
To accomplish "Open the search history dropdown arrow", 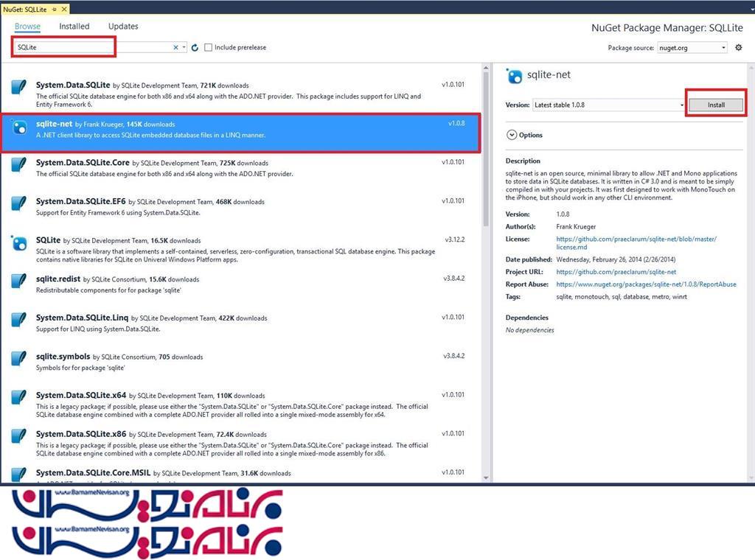I will point(184,48).
